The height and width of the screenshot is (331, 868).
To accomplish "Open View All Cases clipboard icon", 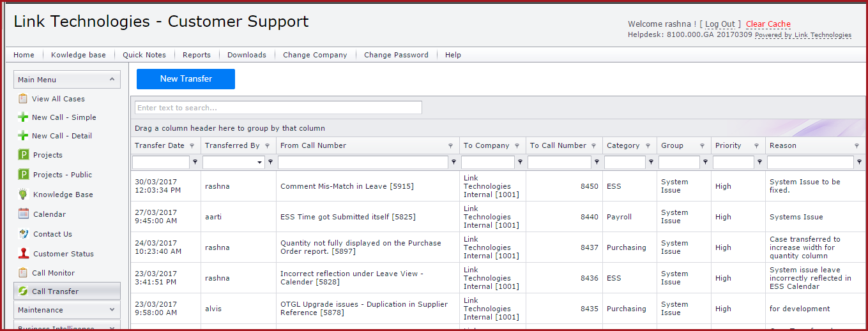I will [23, 99].
